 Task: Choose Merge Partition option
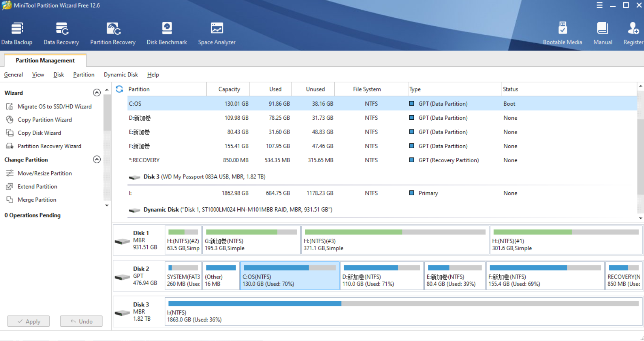[x=37, y=199]
